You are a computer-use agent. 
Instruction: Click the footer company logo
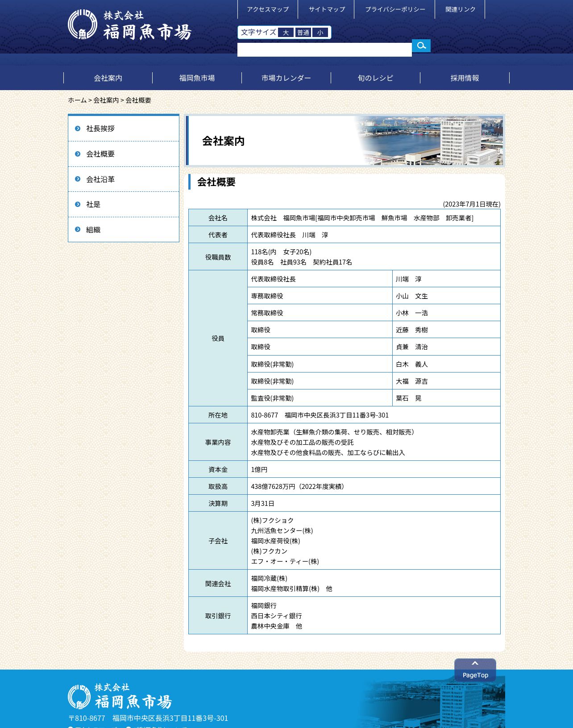point(120,696)
